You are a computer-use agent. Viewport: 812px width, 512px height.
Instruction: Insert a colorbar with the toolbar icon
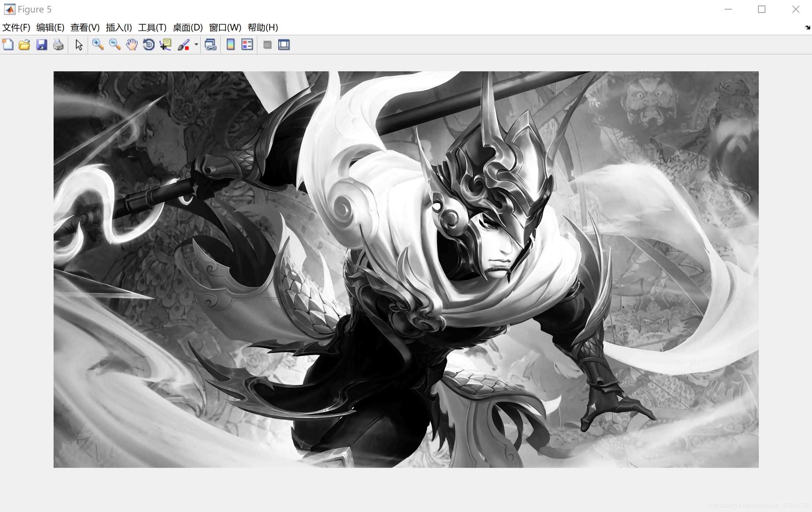(x=231, y=45)
